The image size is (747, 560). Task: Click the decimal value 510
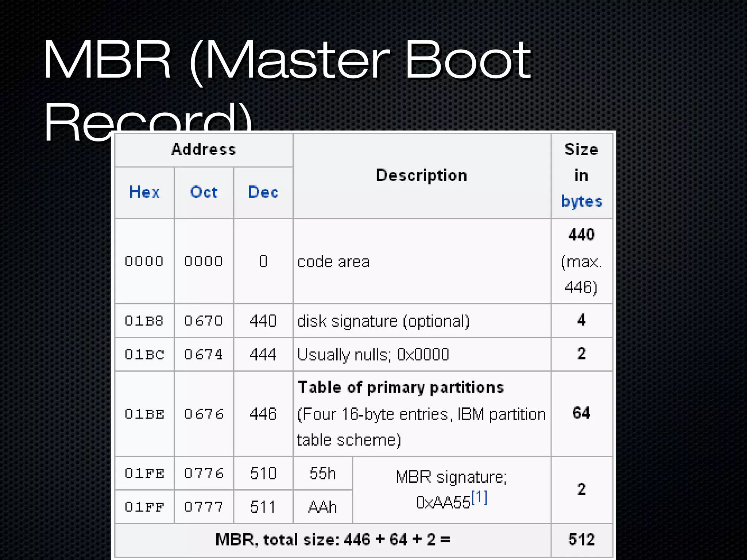[263, 474]
